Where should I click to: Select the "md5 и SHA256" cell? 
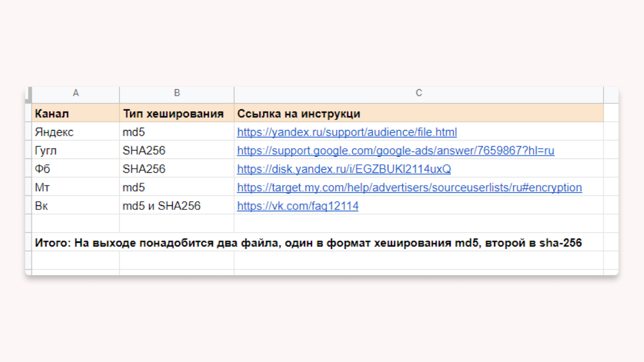pyautogui.click(x=177, y=206)
